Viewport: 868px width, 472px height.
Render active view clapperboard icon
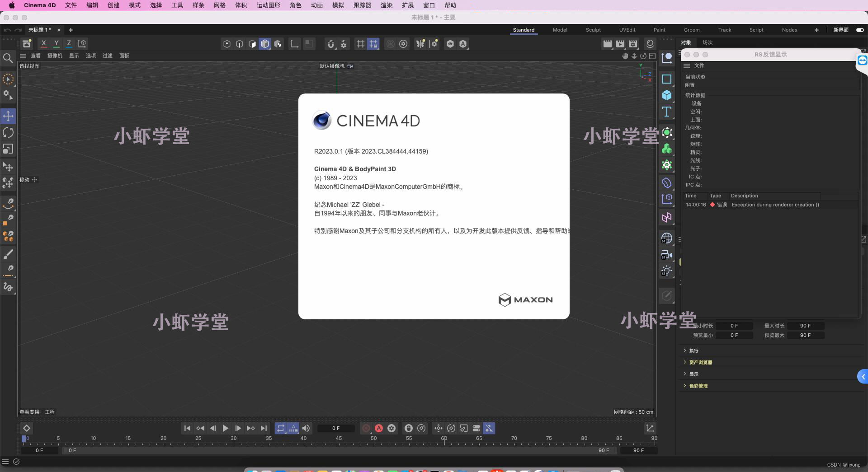tap(608, 44)
